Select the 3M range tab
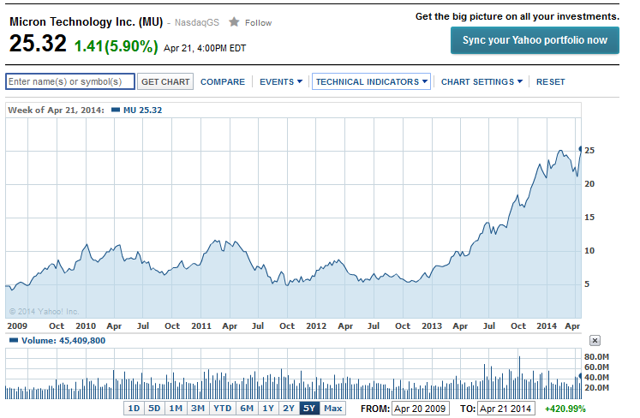The image size is (640, 418). [x=198, y=408]
